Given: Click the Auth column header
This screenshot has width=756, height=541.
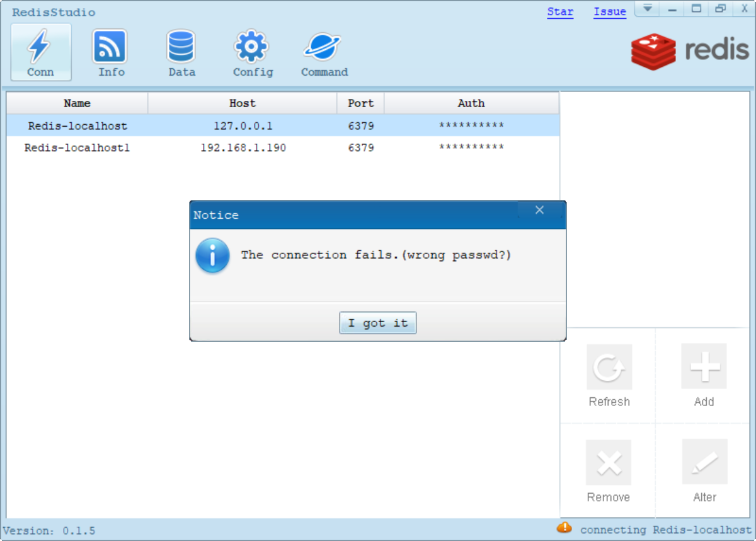Looking at the screenshot, I should click(x=471, y=103).
